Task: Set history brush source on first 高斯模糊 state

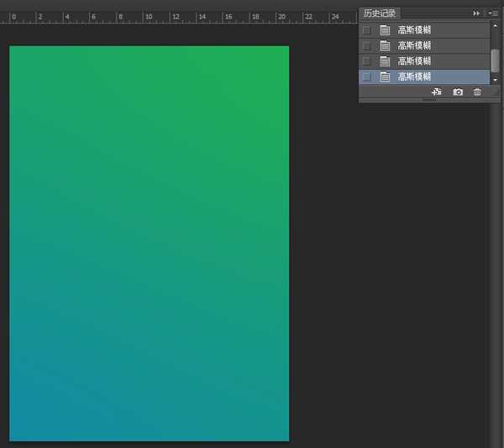Action: pyautogui.click(x=366, y=30)
